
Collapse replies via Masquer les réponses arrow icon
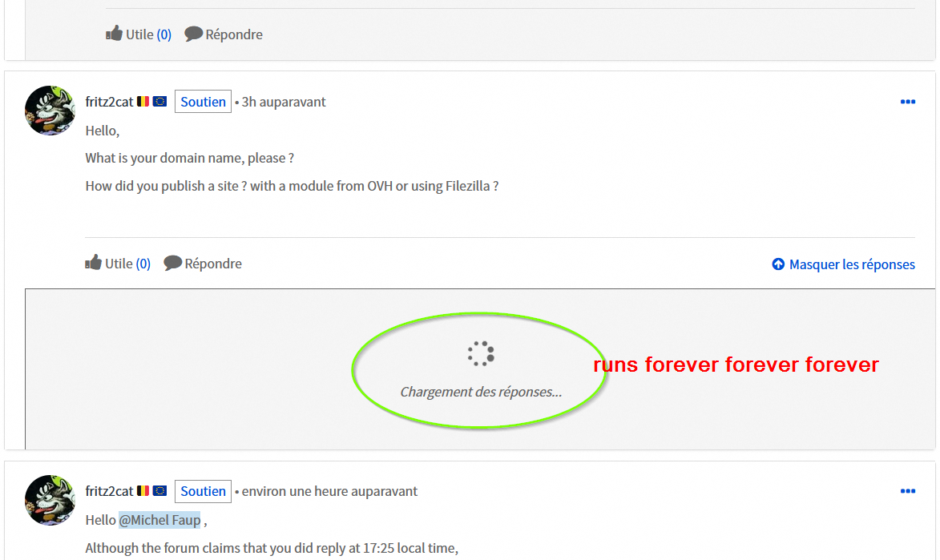[778, 264]
